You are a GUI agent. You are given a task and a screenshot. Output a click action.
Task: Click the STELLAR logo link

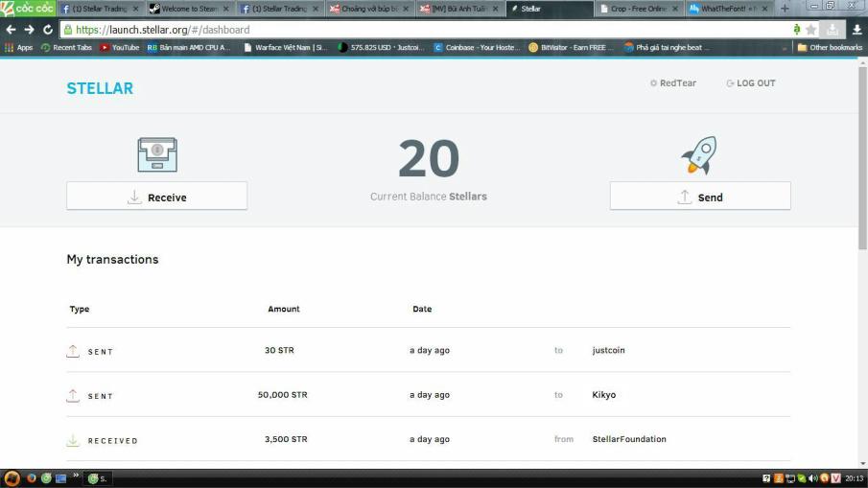[100, 88]
